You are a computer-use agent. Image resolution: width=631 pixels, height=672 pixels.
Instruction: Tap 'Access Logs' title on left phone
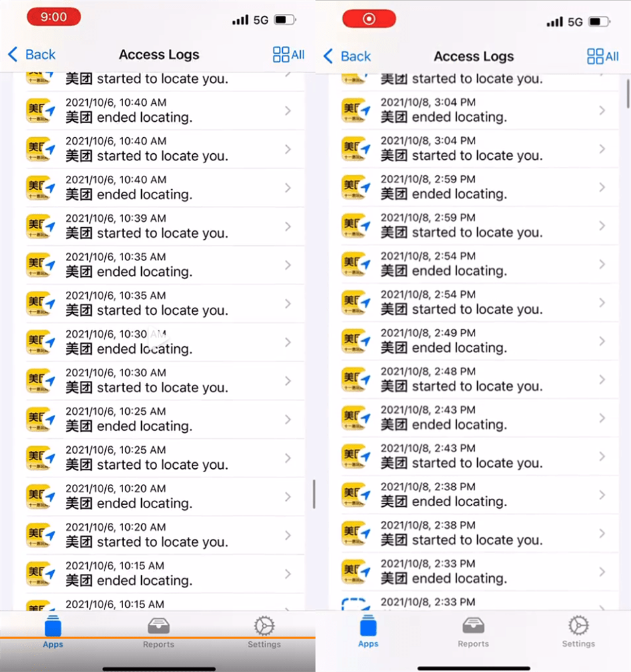tap(159, 55)
